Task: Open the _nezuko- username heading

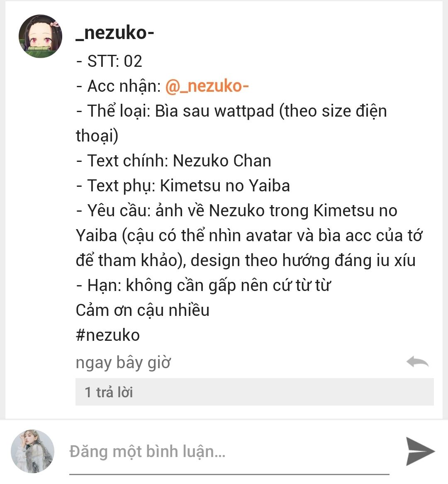Action: (115, 33)
